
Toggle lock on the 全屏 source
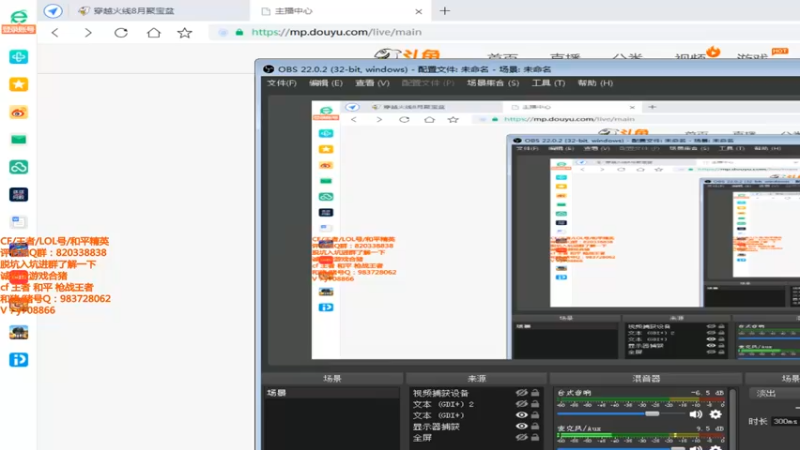pos(535,437)
